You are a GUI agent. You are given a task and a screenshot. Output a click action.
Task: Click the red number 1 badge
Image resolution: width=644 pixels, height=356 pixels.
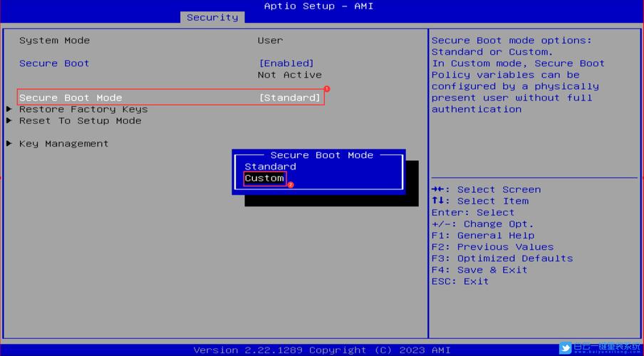[327, 89]
